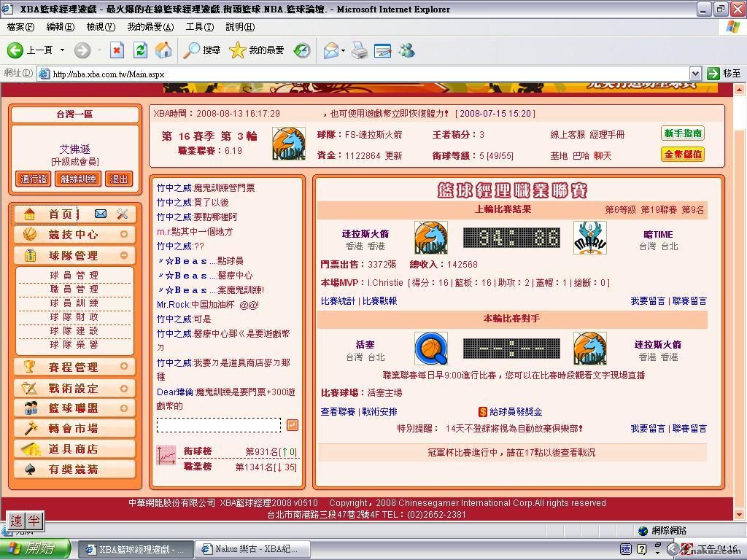Open the address bar dropdown arrow
Image resolution: width=747 pixels, height=560 pixels.
coord(695,74)
